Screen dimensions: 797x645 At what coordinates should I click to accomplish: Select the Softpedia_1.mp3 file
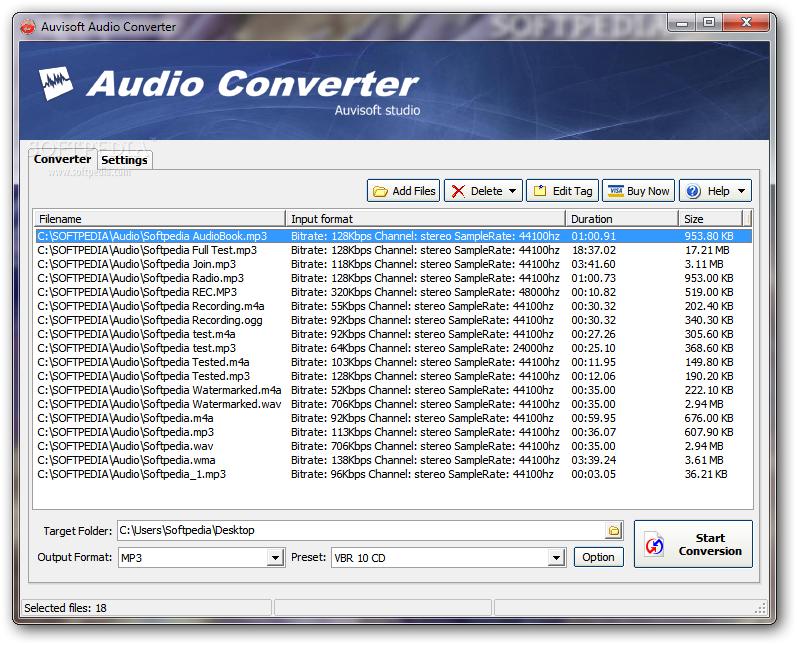coord(132,474)
